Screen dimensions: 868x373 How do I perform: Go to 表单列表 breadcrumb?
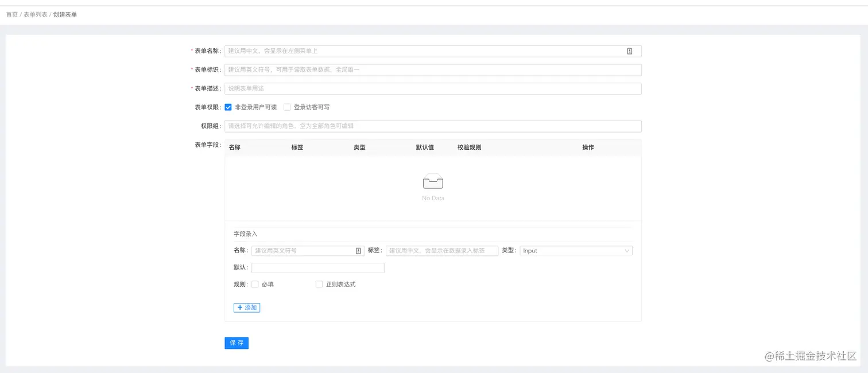click(x=36, y=14)
